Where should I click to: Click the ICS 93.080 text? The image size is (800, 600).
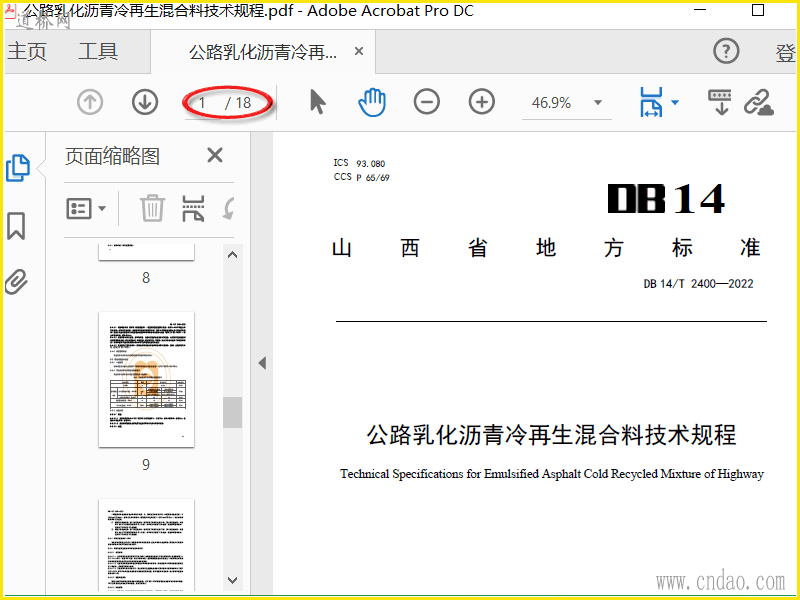[x=359, y=163]
